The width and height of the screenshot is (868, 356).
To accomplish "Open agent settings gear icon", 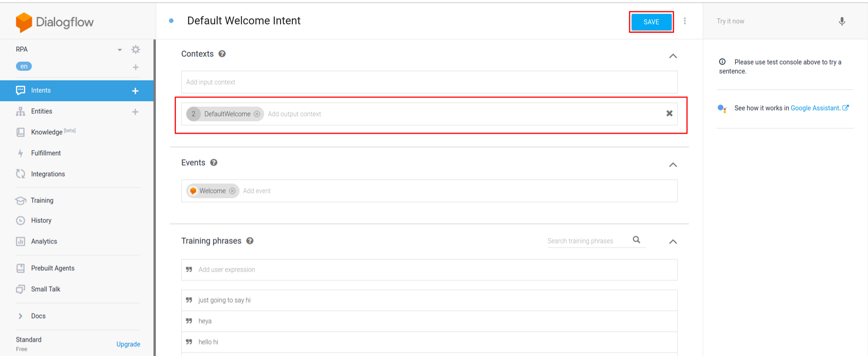I will pyautogui.click(x=136, y=50).
